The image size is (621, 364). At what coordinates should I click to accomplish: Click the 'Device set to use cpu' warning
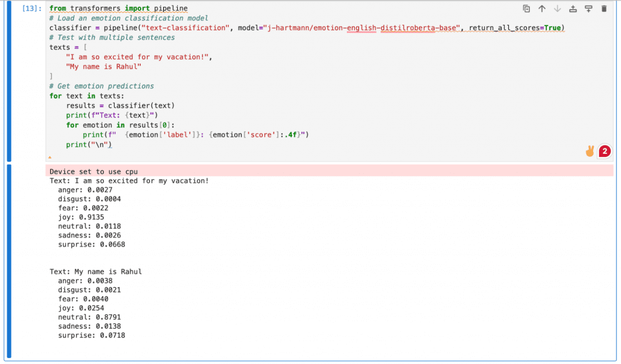click(93, 171)
